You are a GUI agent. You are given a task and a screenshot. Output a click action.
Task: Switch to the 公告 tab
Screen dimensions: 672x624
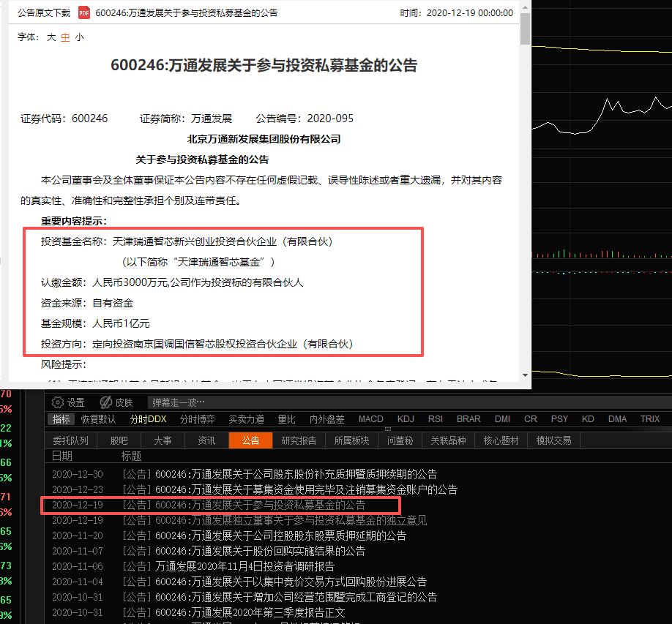(250, 440)
